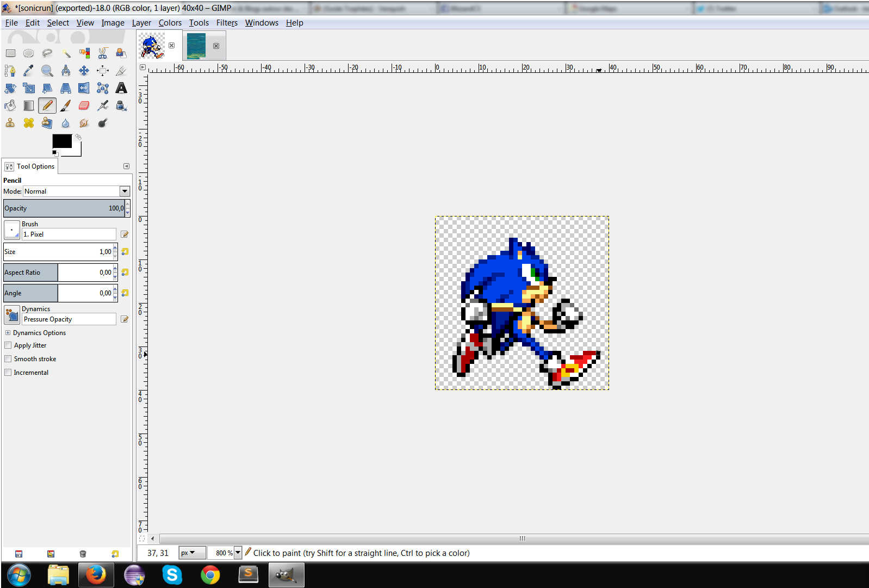Choose the Scissors Select tool
Screen dimensions: 869x588
(x=103, y=53)
